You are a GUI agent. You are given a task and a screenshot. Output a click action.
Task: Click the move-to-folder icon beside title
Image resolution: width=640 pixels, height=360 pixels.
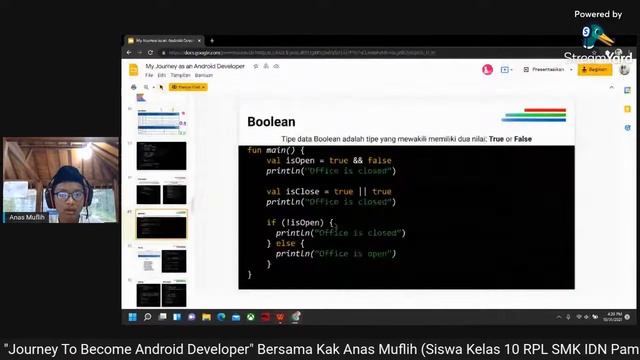click(266, 66)
